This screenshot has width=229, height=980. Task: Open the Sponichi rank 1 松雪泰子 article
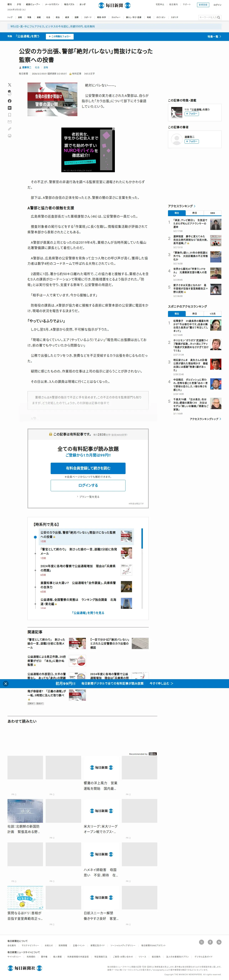pyautogui.click(x=191, y=326)
